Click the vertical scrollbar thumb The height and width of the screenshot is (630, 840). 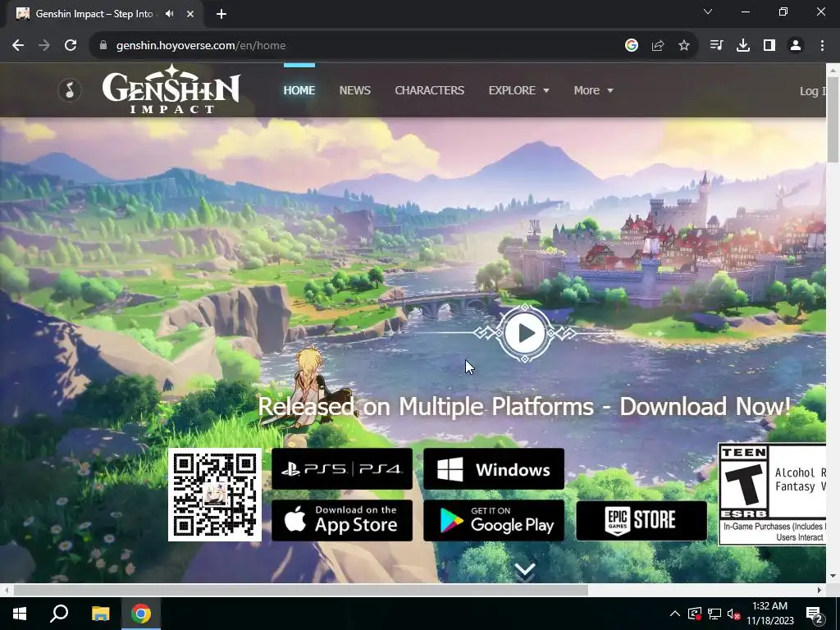[x=833, y=118]
